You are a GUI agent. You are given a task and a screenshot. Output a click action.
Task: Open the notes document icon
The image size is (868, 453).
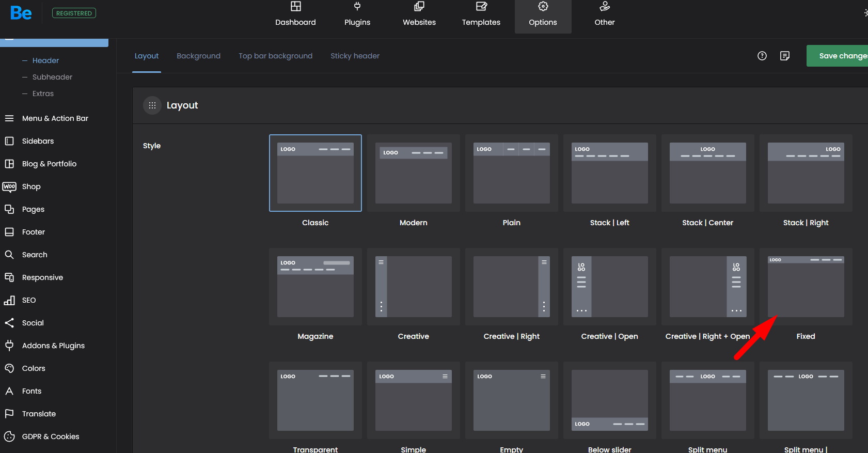[785, 56]
